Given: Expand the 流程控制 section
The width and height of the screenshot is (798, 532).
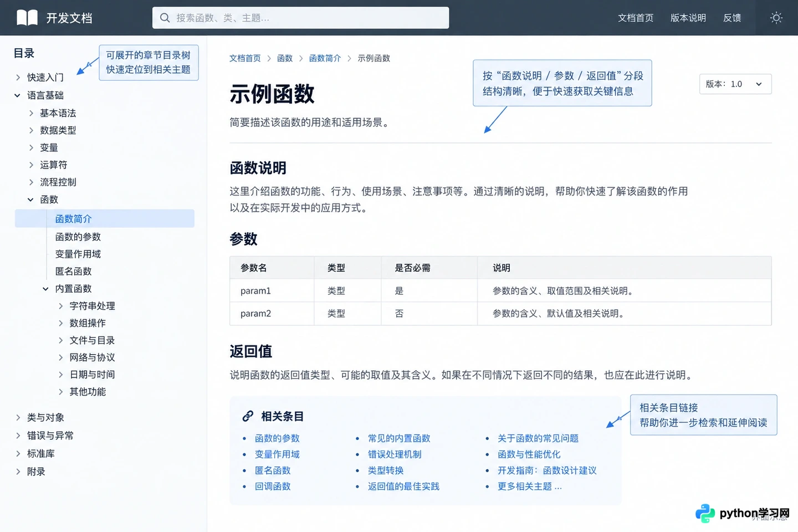Looking at the screenshot, I should click(31, 182).
